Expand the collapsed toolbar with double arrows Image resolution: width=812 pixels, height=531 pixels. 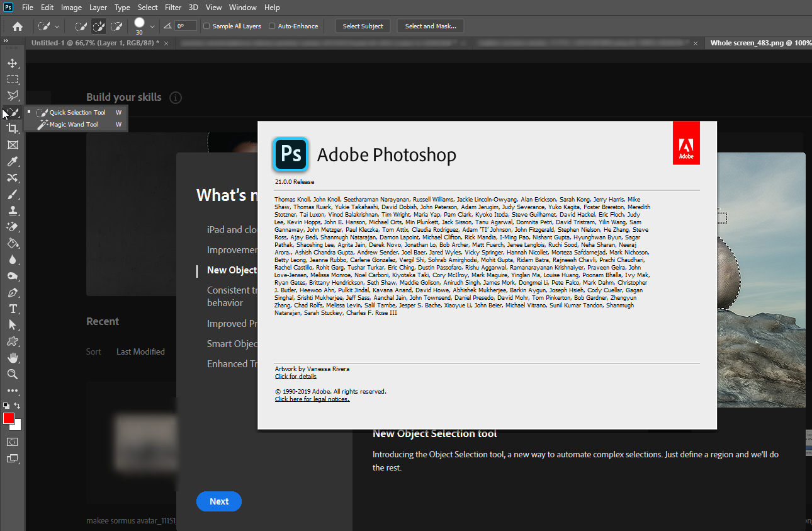(x=6, y=41)
